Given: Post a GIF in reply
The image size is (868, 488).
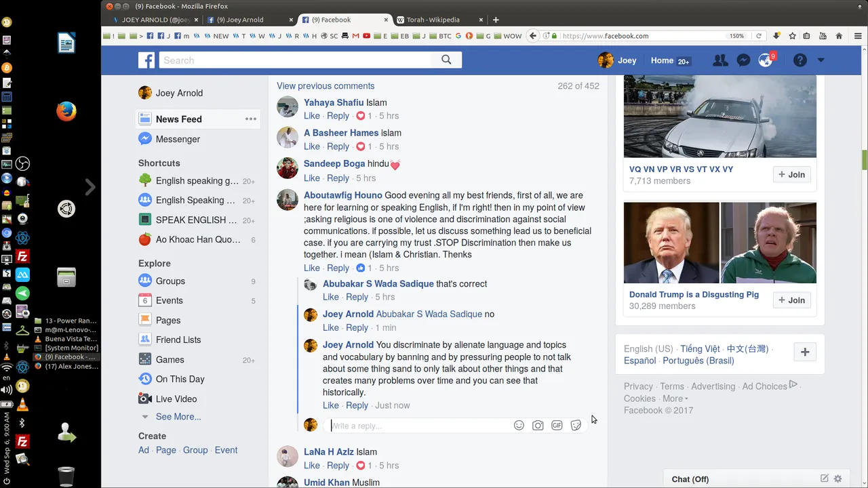Looking at the screenshot, I should click(x=557, y=426).
